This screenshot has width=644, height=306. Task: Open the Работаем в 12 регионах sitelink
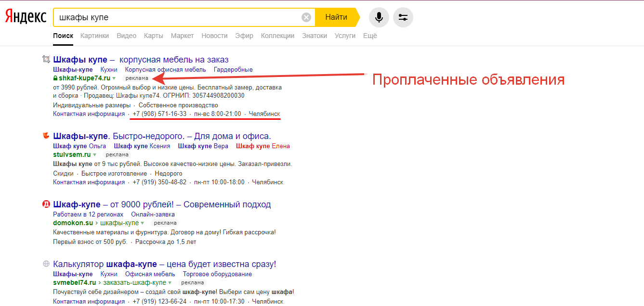tap(88, 215)
